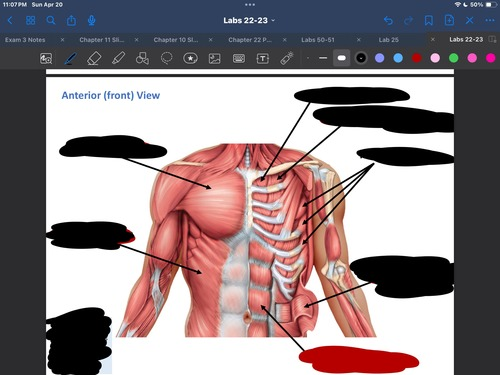
Task: Close the Chapter 10 Sl... tab
Action: tap(211, 40)
